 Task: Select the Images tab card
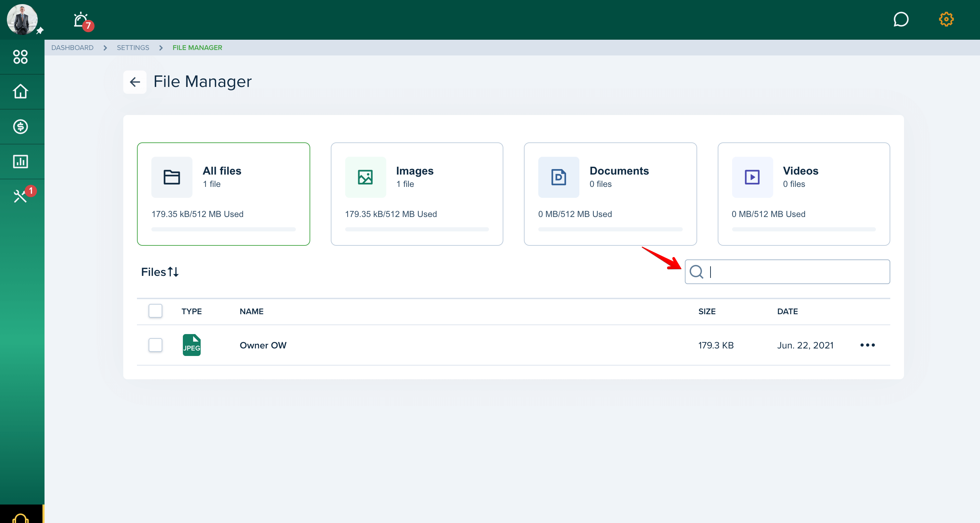(417, 194)
